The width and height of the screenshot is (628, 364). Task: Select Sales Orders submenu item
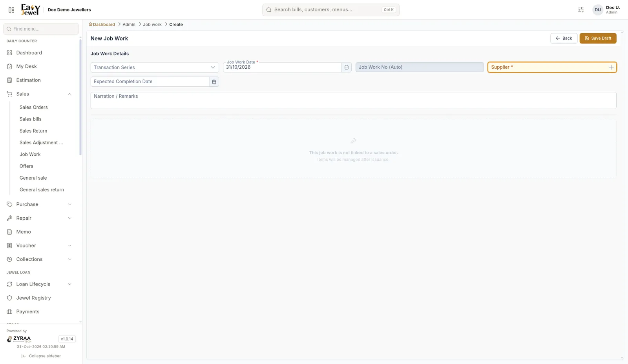[34, 107]
